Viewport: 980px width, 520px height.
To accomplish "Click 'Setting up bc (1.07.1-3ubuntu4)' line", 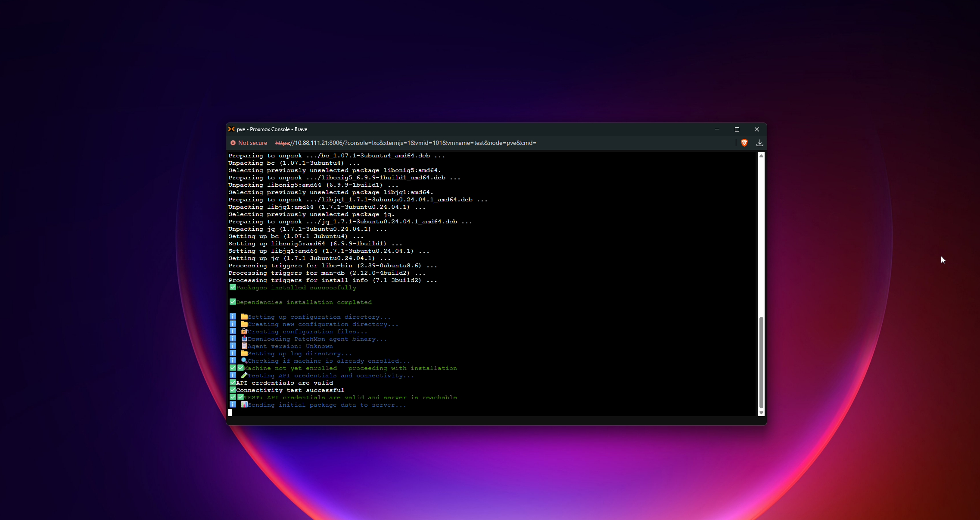I will 296,236.
